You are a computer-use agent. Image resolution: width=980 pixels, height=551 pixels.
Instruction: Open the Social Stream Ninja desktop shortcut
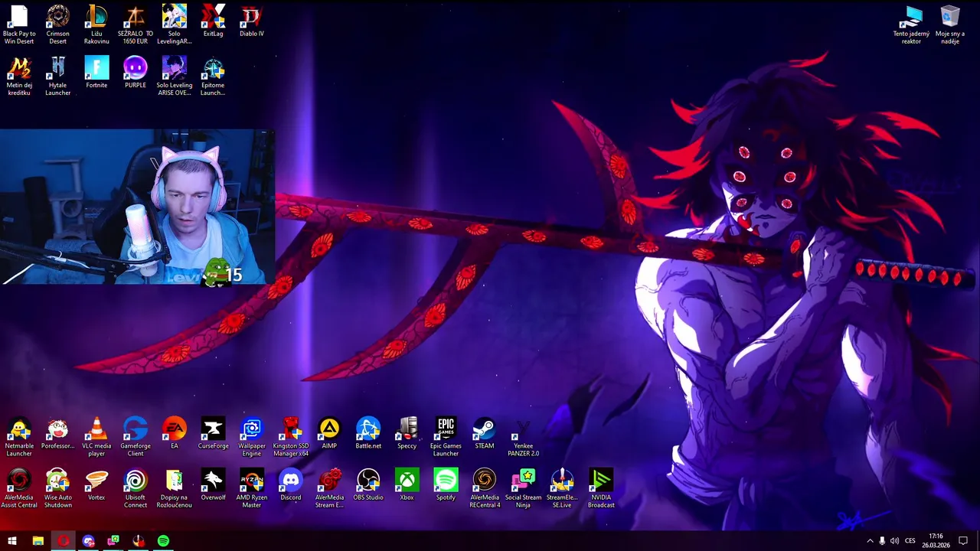pyautogui.click(x=524, y=489)
